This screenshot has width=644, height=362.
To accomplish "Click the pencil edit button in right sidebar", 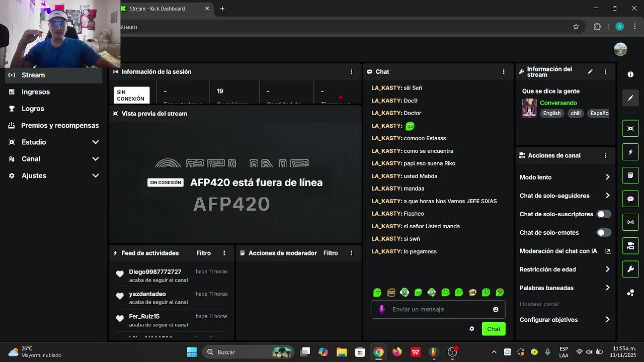I will click(x=630, y=98).
